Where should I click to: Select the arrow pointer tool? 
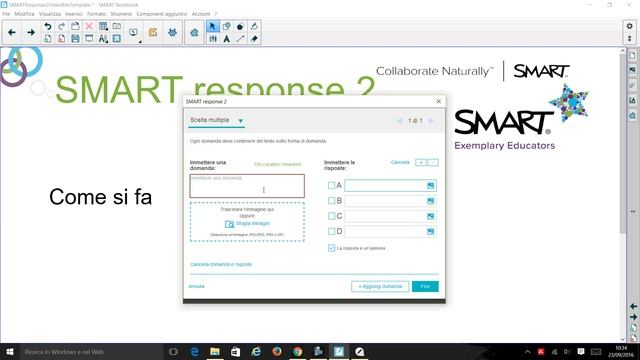point(213,26)
